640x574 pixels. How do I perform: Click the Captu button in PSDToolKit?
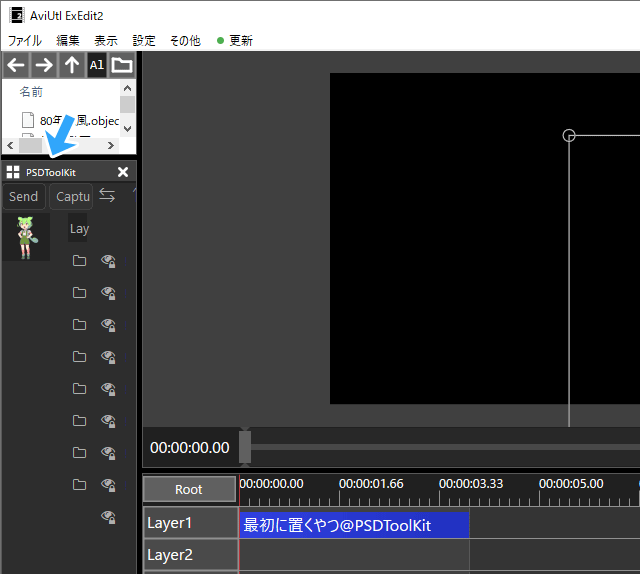71,196
